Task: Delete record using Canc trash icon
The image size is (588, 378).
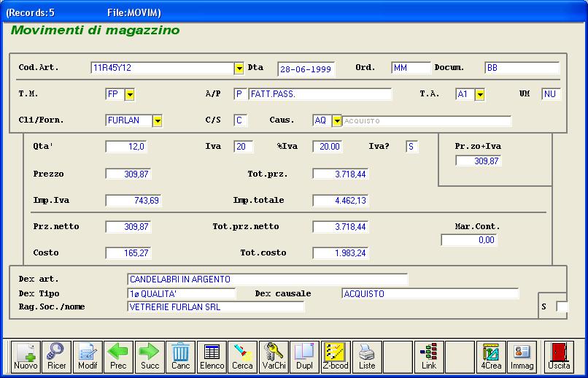Action: tap(181, 357)
